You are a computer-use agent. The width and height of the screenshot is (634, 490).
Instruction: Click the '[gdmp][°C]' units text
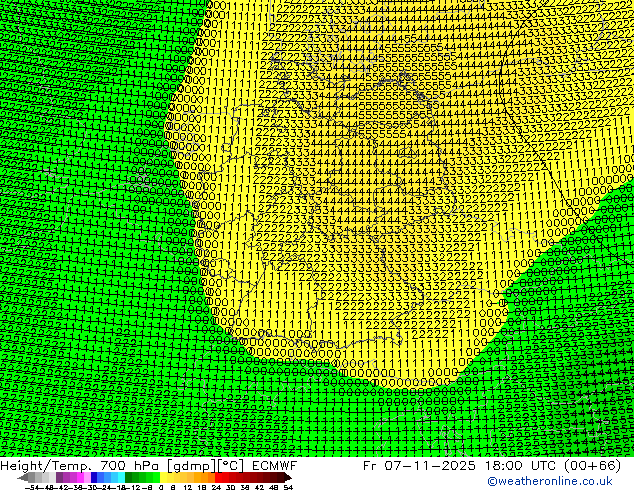tap(206, 466)
